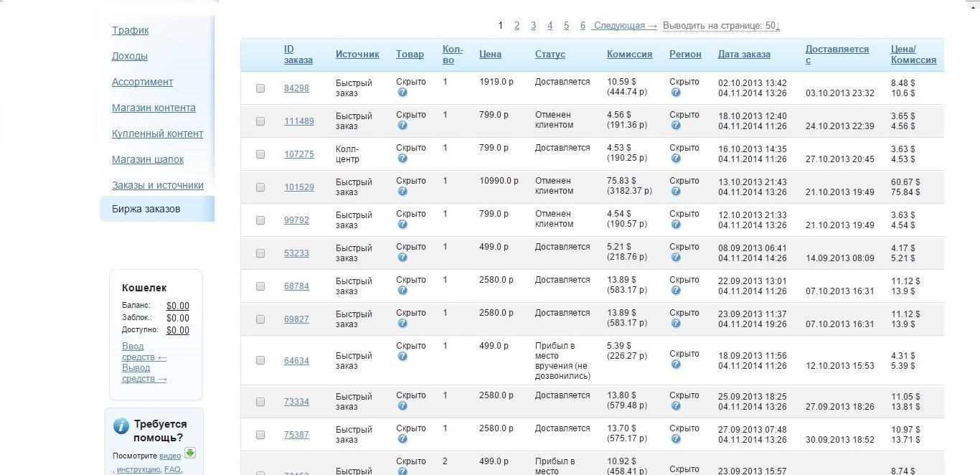Click region help icon for order 69827
This screenshot has width=980, height=475.
point(676,324)
